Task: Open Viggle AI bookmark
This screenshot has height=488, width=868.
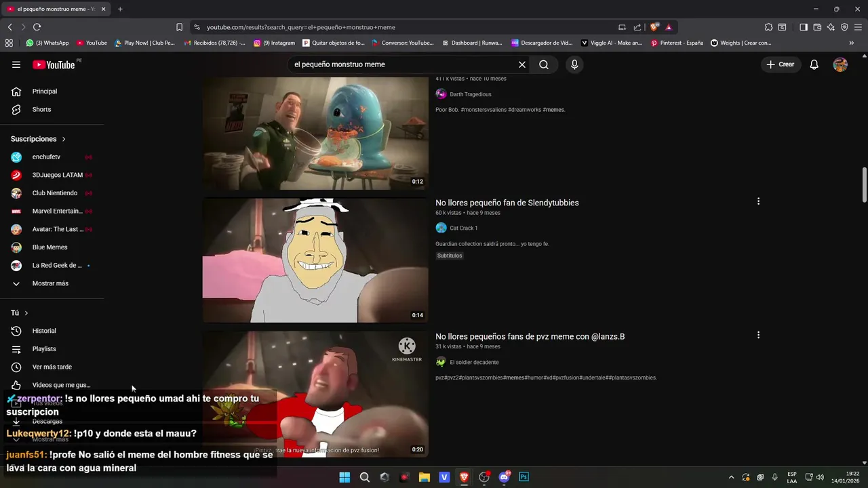Action: 612,43
